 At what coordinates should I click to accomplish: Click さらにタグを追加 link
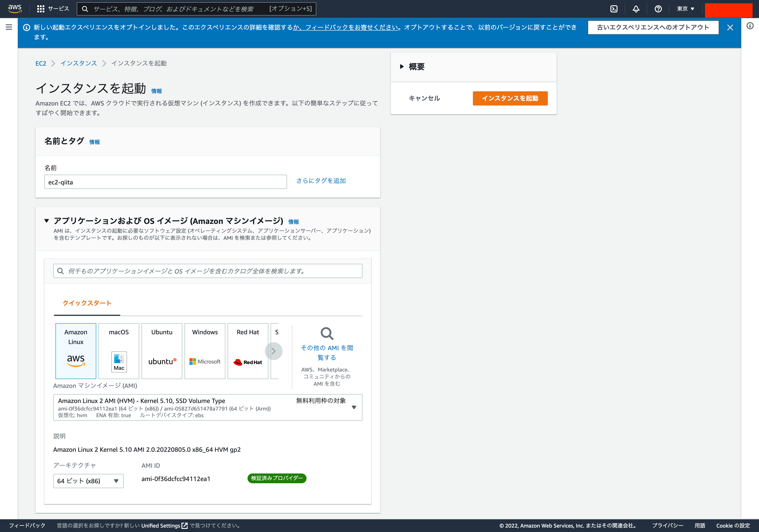pyautogui.click(x=321, y=181)
